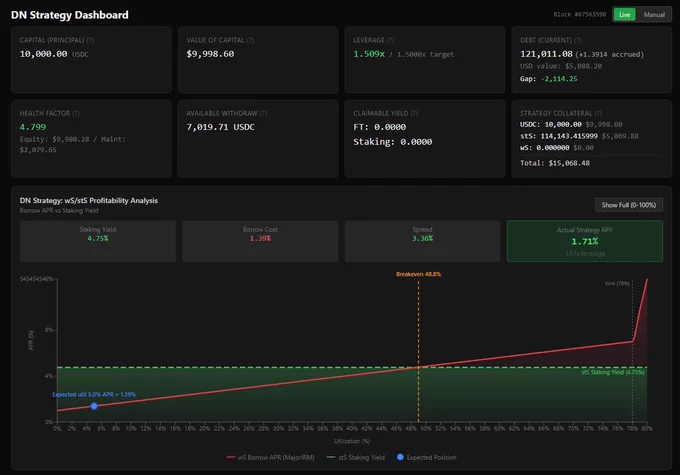Click the 121,011.08 debt amount

click(x=546, y=54)
